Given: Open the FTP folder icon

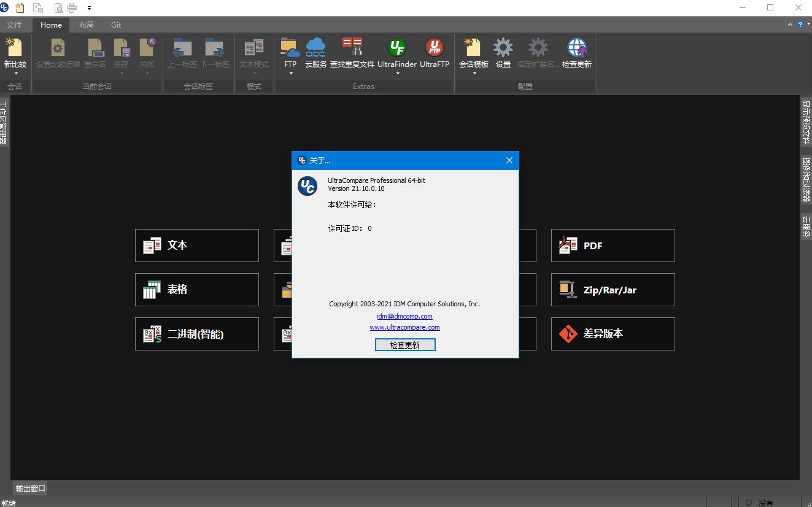Looking at the screenshot, I should (290, 47).
